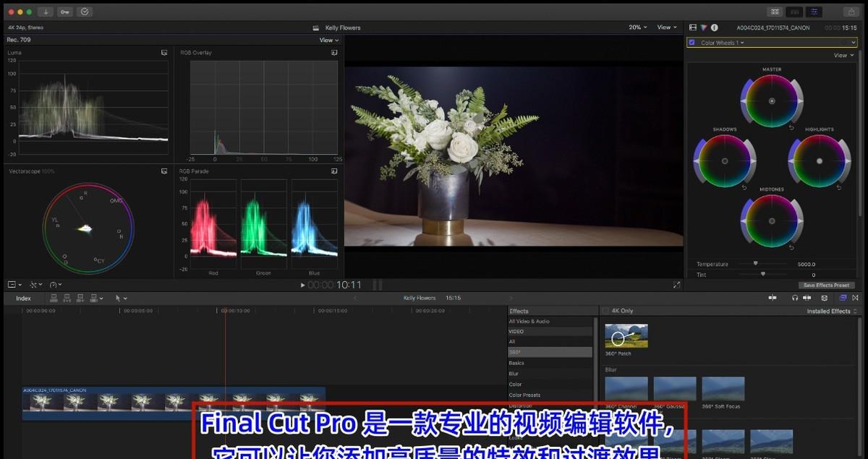
Task: Toggle the timeline panel layout button
Action: pyautogui.click(x=794, y=12)
